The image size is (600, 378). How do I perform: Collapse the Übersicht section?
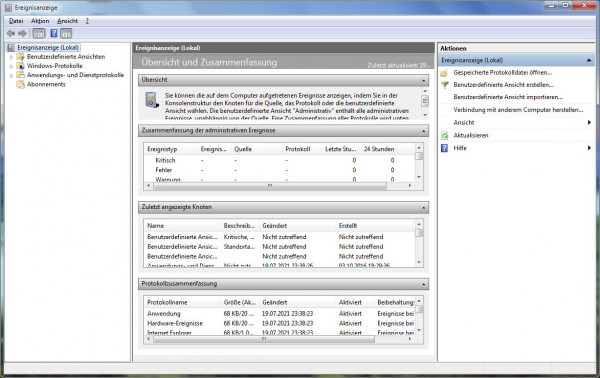(x=424, y=80)
